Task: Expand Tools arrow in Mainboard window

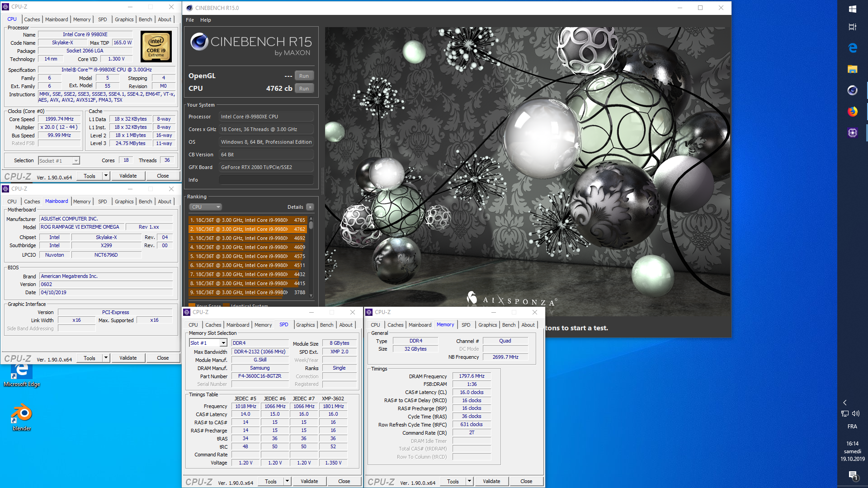Action: [x=106, y=358]
